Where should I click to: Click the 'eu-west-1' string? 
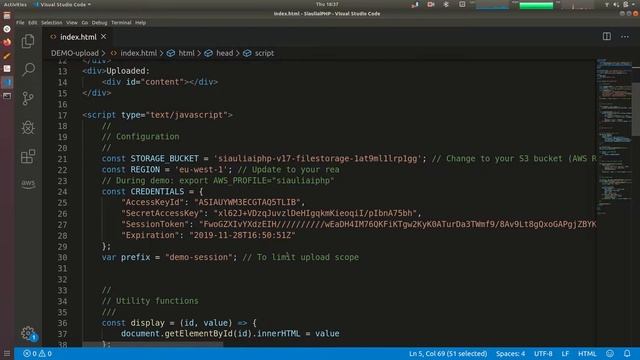[201, 169]
